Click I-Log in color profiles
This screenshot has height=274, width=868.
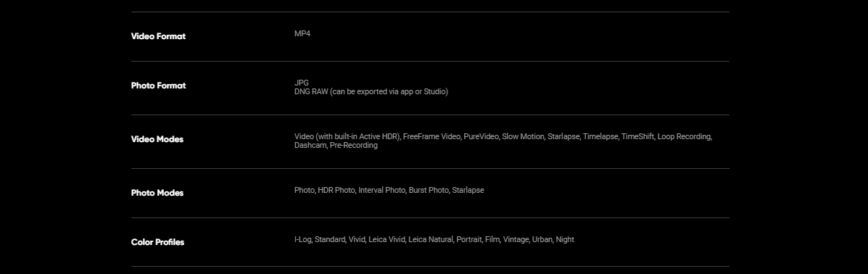point(303,239)
